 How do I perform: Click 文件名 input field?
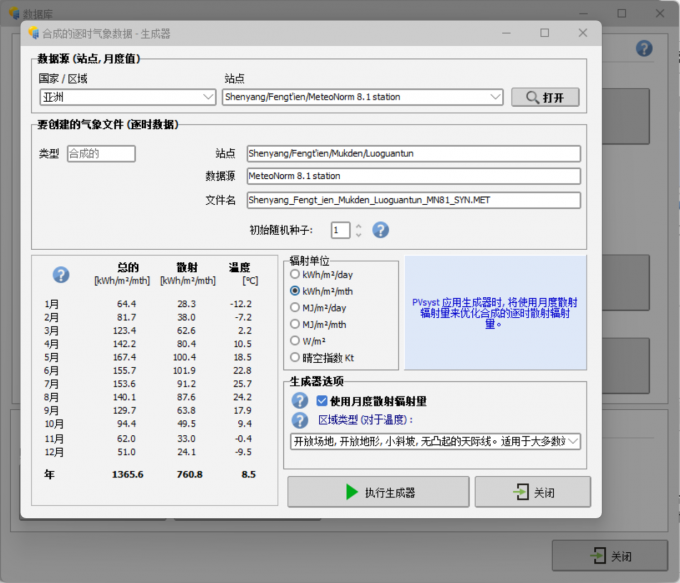414,200
